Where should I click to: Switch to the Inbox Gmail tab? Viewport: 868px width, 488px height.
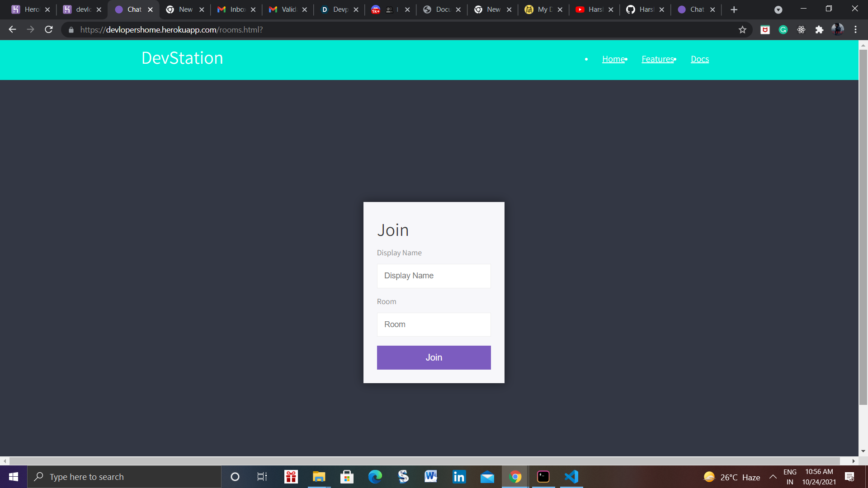pos(232,9)
